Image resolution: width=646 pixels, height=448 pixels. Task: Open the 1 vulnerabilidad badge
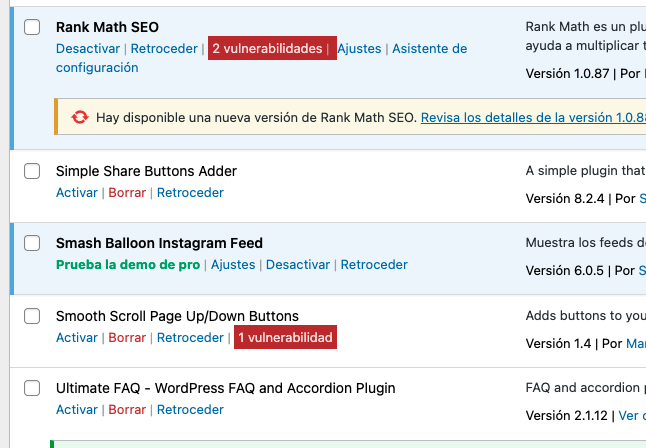(285, 337)
